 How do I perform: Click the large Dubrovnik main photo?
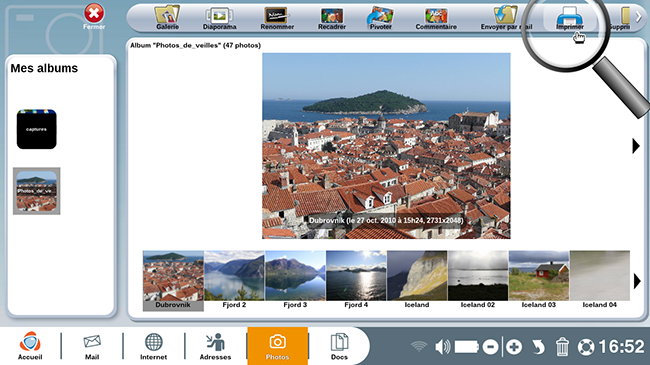pyautogui.click(x=386, y=146)
